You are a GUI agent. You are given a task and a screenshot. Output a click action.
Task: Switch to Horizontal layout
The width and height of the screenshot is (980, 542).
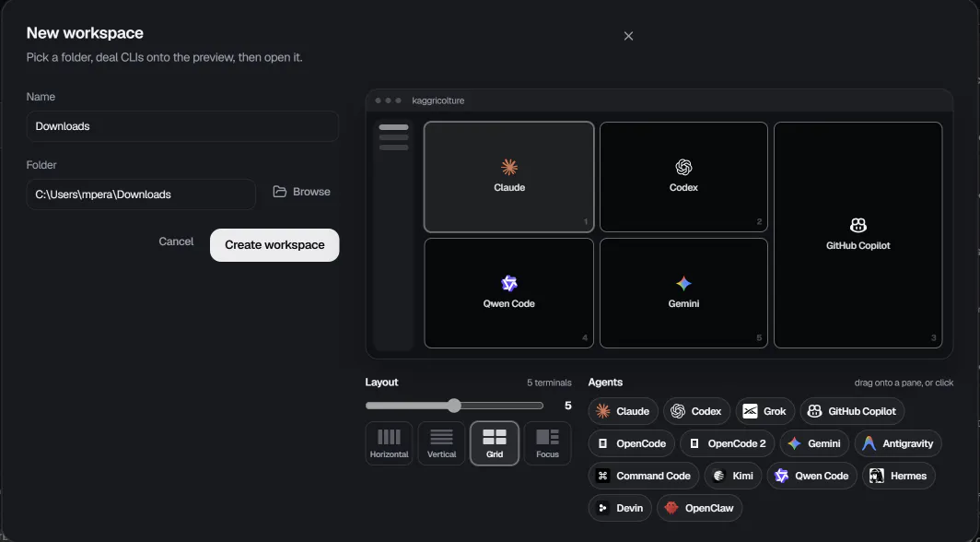pos(389,443)
